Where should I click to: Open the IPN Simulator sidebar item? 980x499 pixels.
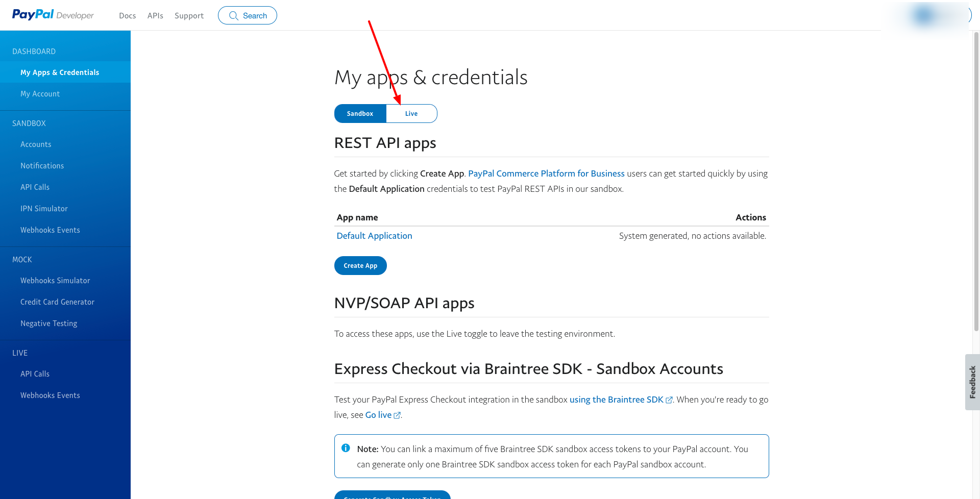tap(44, 209)
